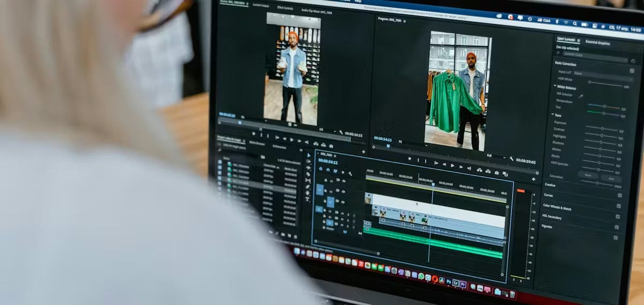
Task: Select the Track Select Forward tool
Action: [309, 161]
